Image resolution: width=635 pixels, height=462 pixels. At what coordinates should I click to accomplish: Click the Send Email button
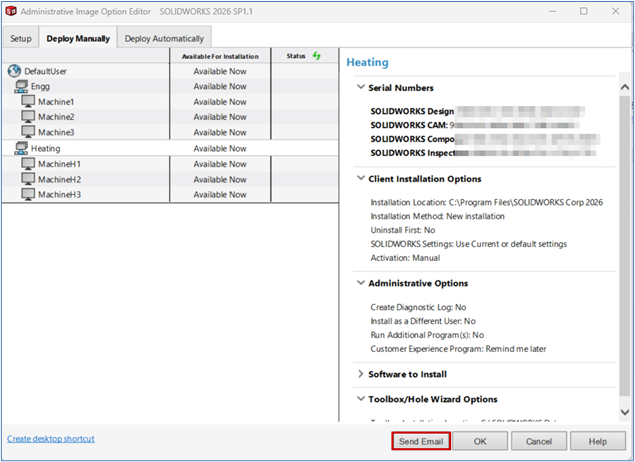click(x=421, y=441)
